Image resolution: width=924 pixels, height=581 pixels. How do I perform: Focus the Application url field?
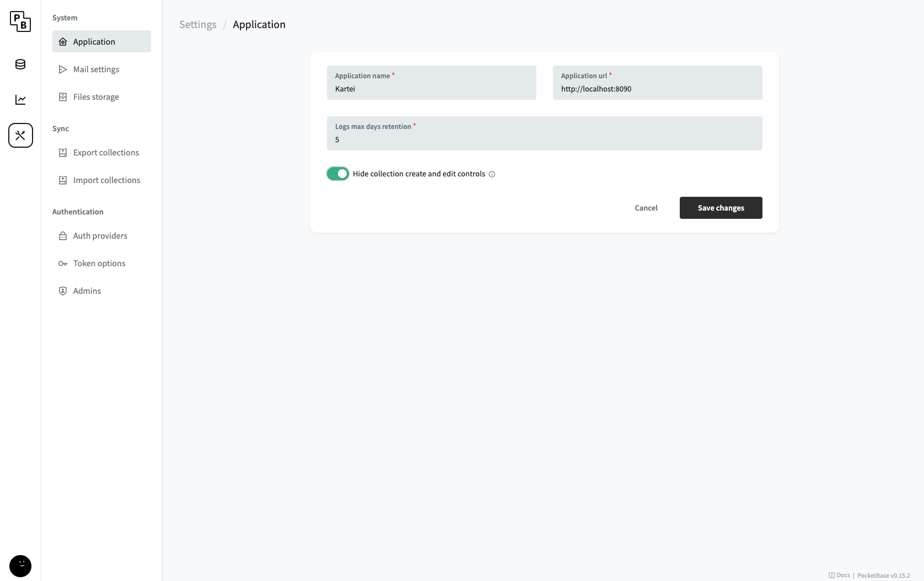[658, 83]
